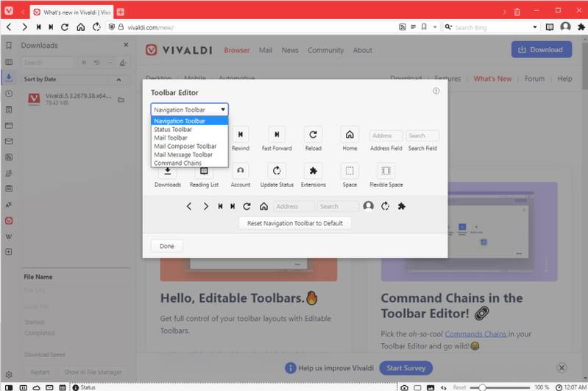
Task: Open the Vivaldi menu in the title bar
Action: tap(9, 10)
